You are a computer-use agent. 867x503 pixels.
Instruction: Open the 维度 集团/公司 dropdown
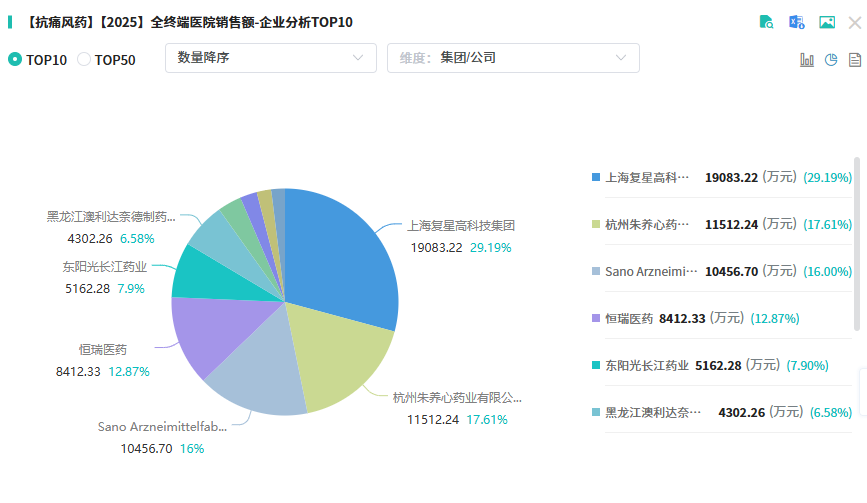click(x=513, y=58)
